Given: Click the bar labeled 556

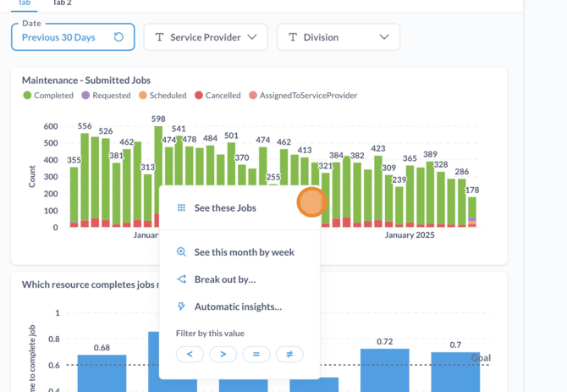Looking at the screenshot, I should (85, 180).
